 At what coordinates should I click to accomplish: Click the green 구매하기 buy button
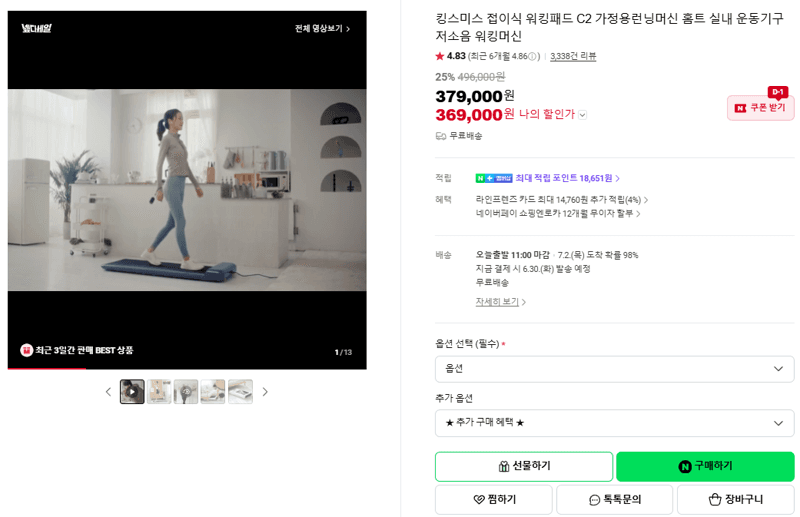pyautogui.click(x=705, y=466)
